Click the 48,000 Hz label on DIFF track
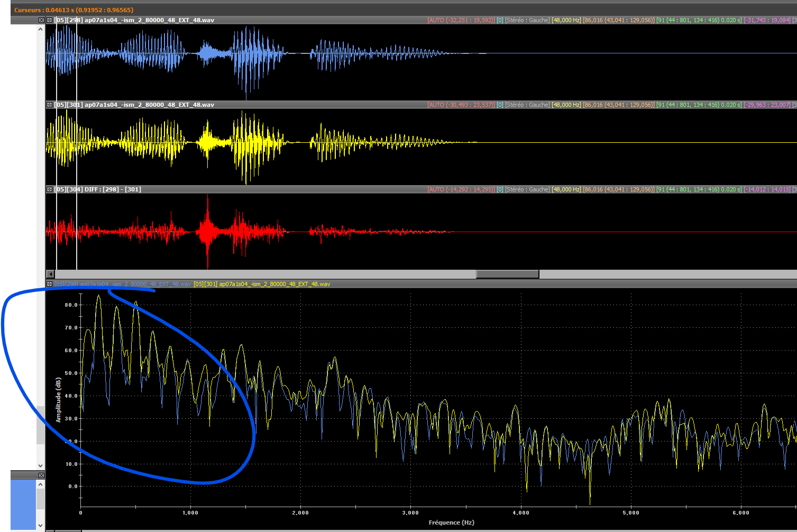The width and height of the screenshot is (797, 532). click(566, 189)
